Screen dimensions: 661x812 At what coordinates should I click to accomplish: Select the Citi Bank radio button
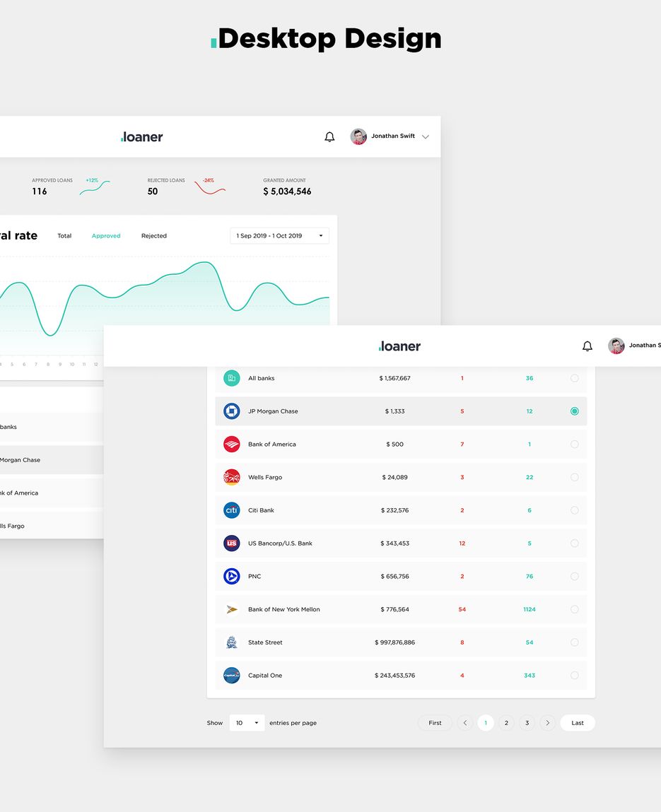[575, 510]
